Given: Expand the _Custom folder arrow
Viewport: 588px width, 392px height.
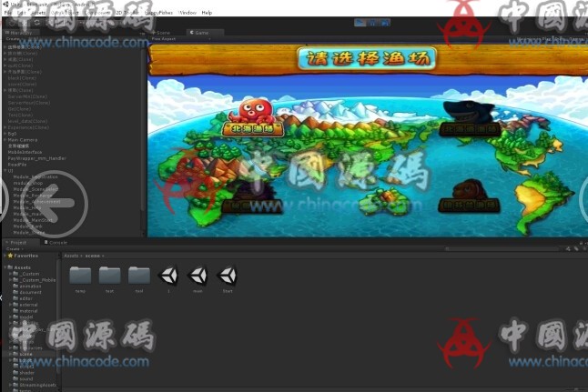Looking at the screenshot, I should (x=11, y=274).
